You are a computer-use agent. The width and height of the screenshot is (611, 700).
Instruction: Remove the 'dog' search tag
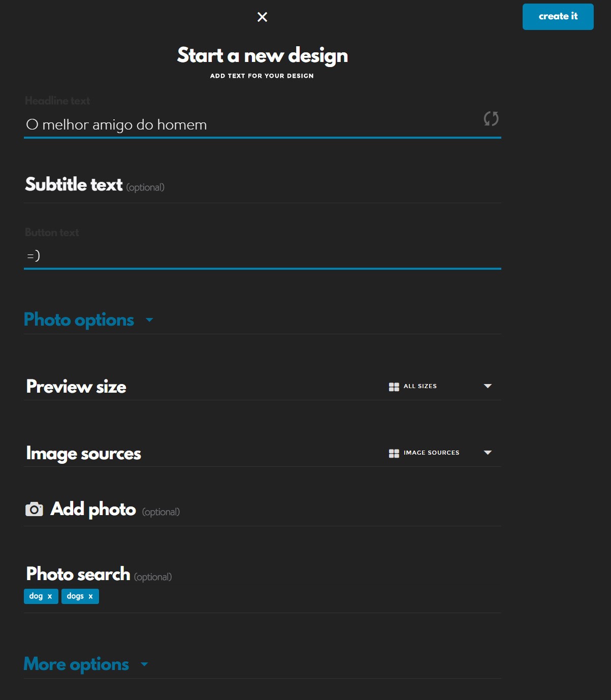pos(50,596)
